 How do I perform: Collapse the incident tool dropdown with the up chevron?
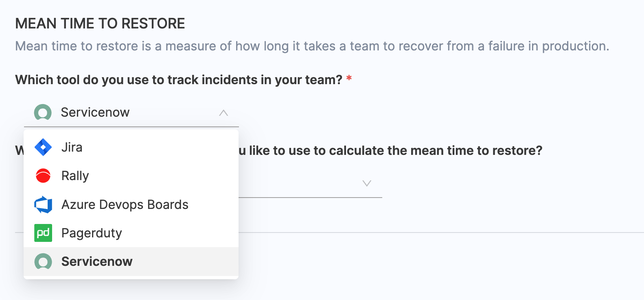click(x=223, y=113)
